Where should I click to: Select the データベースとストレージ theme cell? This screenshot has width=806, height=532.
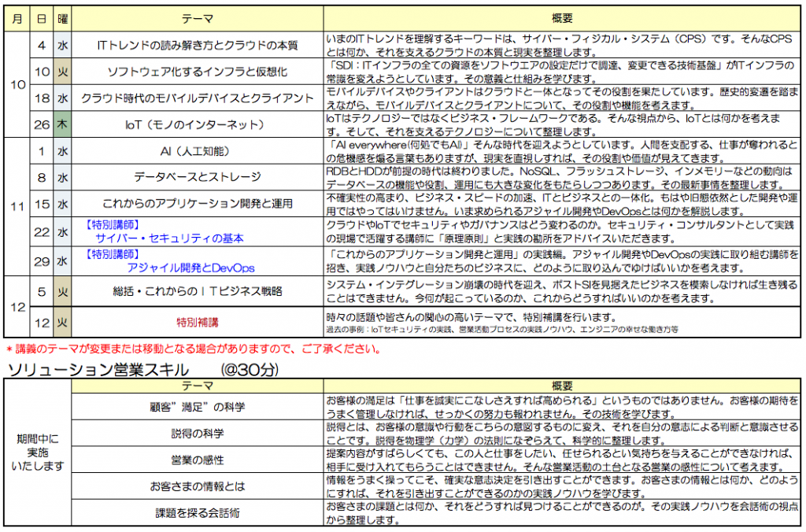tap(198, 178)
